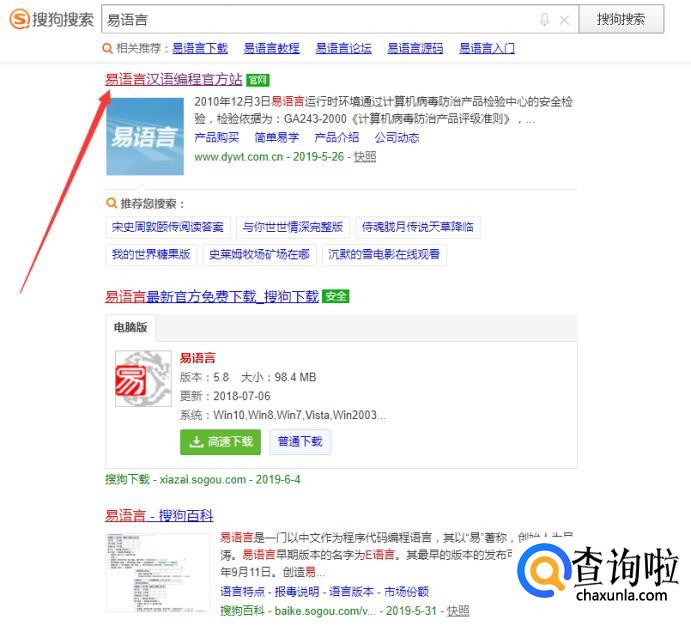Click the www.dywt.com.cn URL text
Viewport: 691px width, 626px height.
(238, 156)
